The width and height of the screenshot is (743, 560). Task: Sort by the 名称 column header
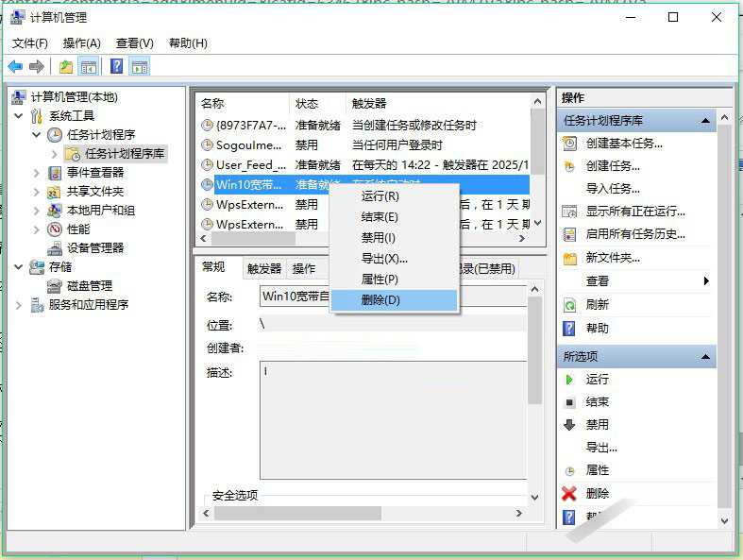point(242,103)
